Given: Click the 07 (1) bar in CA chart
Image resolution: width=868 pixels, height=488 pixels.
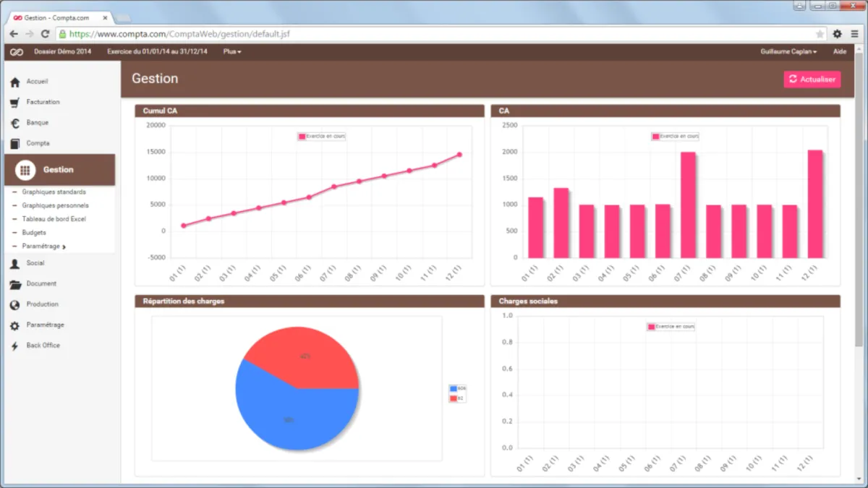Looking at the screenshot, I should pyautogui.click(x=688, y=205).
